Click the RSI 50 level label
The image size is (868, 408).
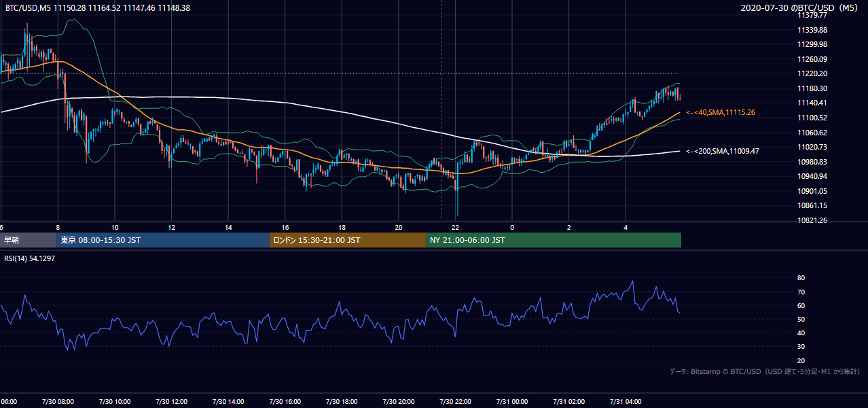(x=801, y=319)
